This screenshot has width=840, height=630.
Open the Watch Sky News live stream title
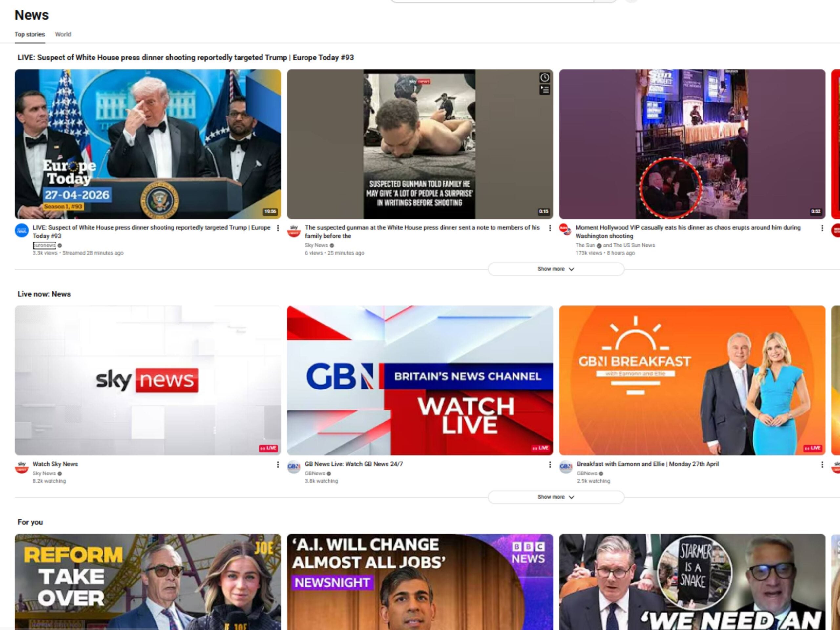55,464
